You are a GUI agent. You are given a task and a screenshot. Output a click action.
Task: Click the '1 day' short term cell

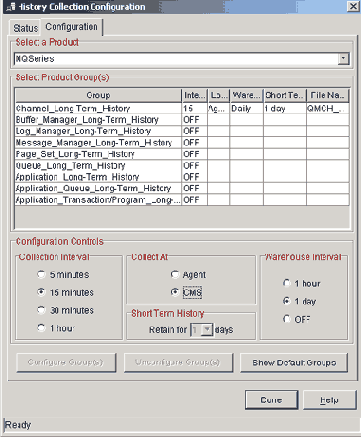285,109
